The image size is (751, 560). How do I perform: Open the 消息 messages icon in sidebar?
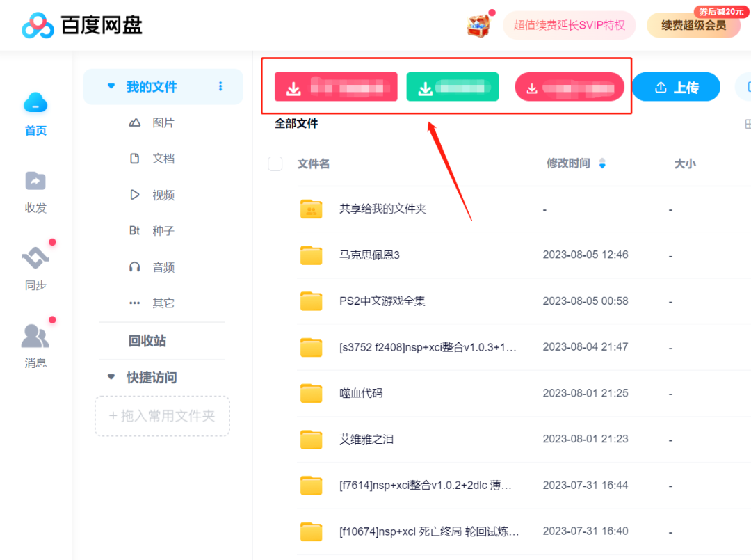pos(35,335)
